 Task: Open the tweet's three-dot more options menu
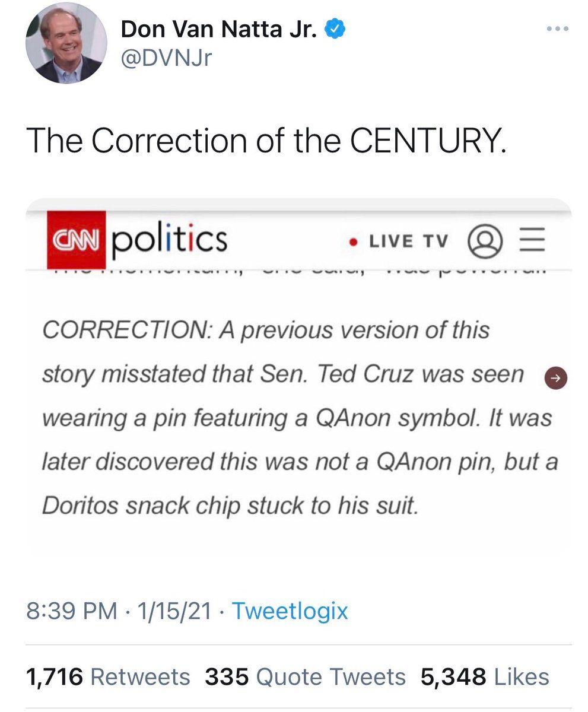click(x=558, y=29)
